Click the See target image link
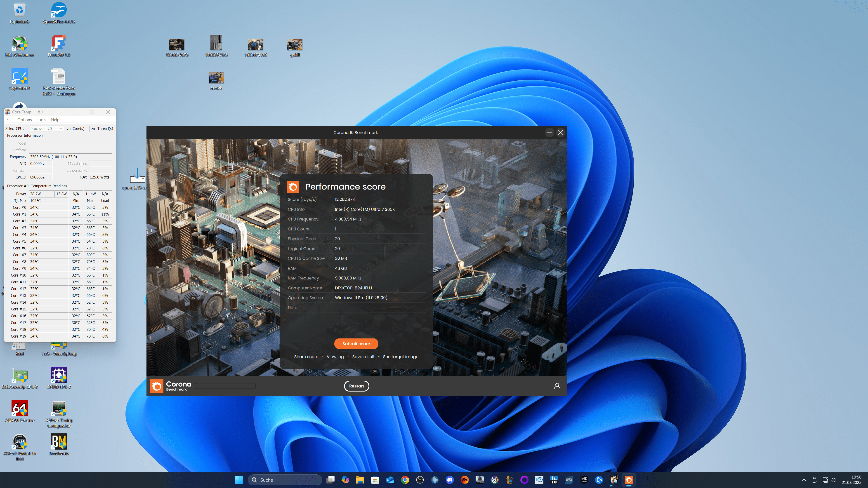The width and height of the screenshot is (868, 488). (x=400, y=357)
